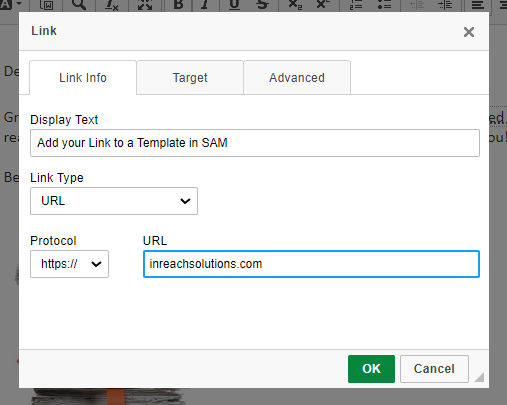Click the Paste from Word icon
The height and width of the screenshot is (405, 507).
[46, 4]
